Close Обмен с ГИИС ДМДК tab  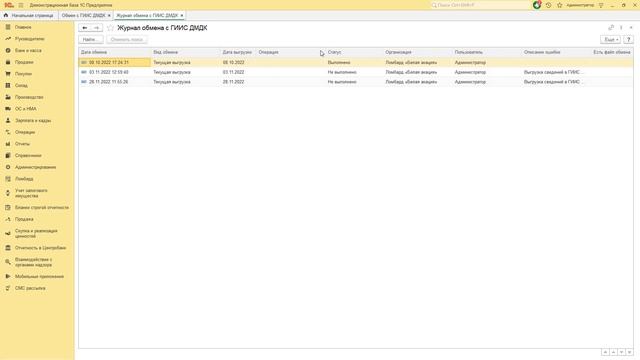pos(109,16)
